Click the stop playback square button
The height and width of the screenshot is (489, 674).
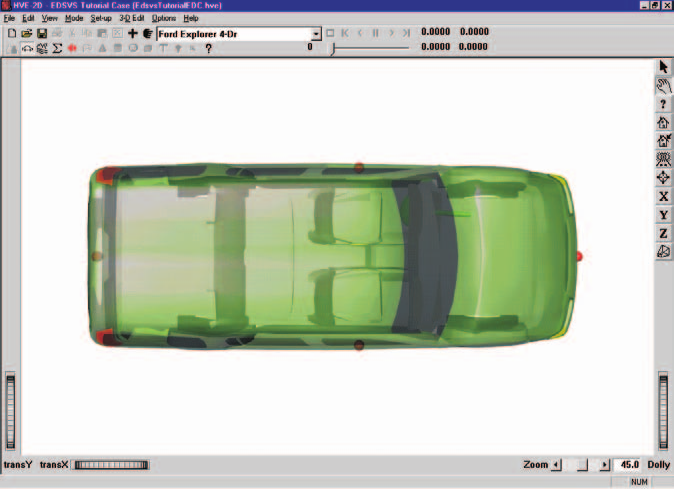point(330,33)
